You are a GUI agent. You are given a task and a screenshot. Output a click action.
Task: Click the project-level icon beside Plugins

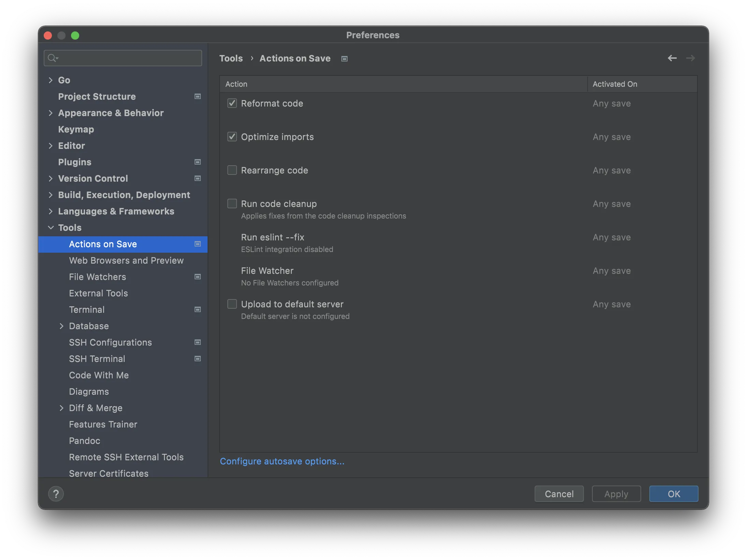click(x=197, y=162)
